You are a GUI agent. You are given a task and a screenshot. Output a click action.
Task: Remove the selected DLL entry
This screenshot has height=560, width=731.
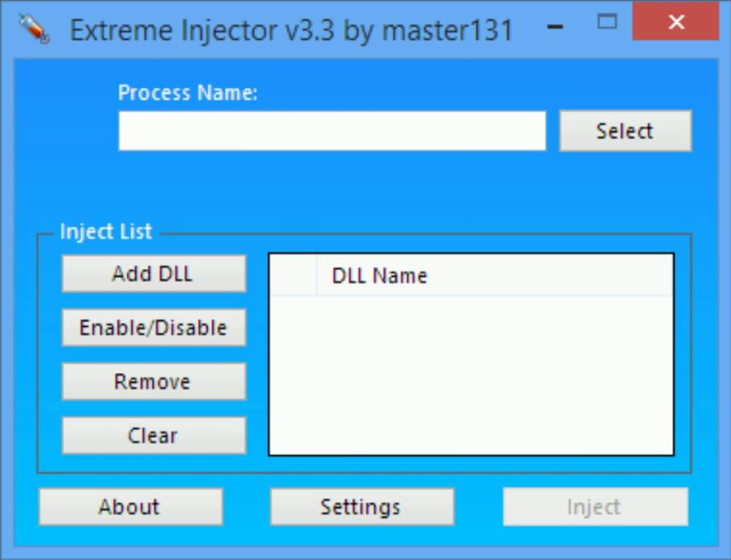[x=154, y=381]
